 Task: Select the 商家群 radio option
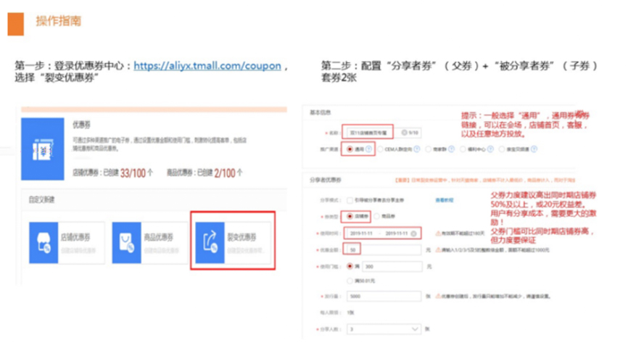[428, 149]
